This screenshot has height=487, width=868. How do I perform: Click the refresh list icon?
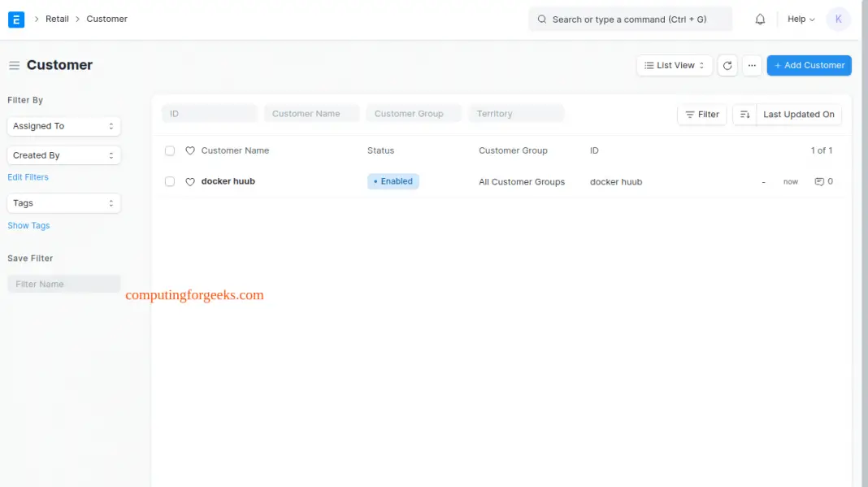pyautogui.click(x=727, y=66)
